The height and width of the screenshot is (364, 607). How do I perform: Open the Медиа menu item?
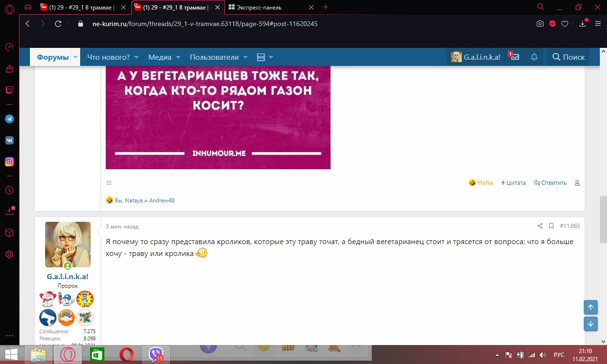pos(160,56)
